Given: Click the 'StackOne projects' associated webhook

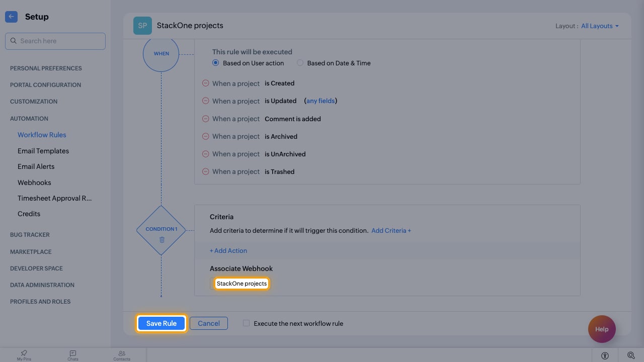Looking at the screenshot, I should (242, 284).
